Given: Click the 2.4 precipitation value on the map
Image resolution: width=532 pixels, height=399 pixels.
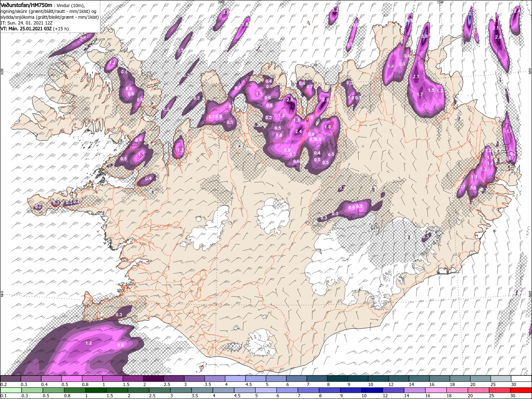Looking at the screenshot, I should coord(298,131).
